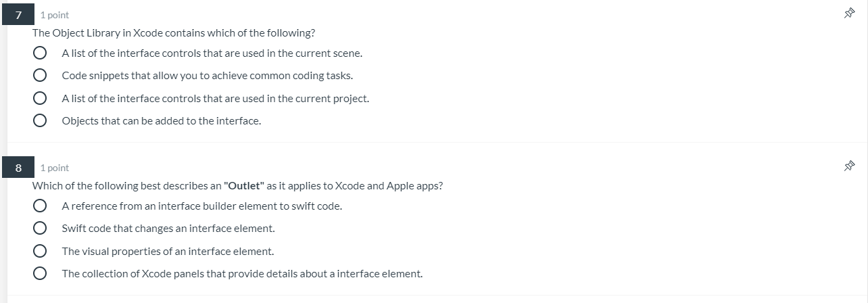The height and width of the screenshot is (303, 868).
Task: Click the Object Library question text
Action: (174, 32)
